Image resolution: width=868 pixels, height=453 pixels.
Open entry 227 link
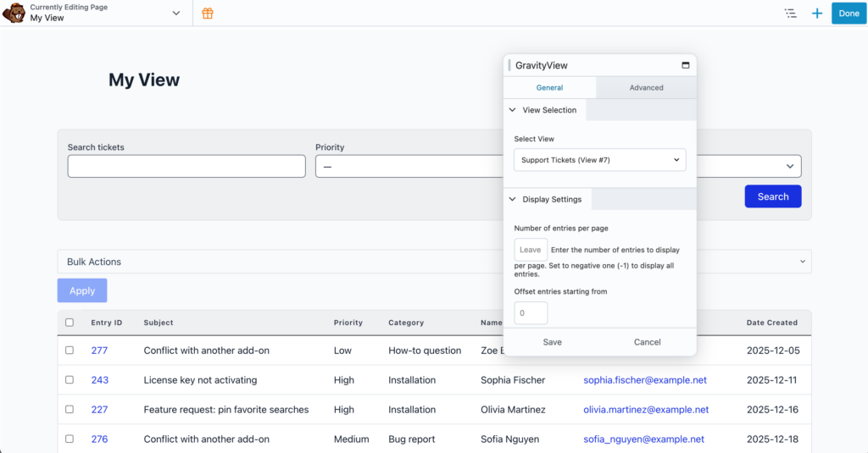point(99,409)
